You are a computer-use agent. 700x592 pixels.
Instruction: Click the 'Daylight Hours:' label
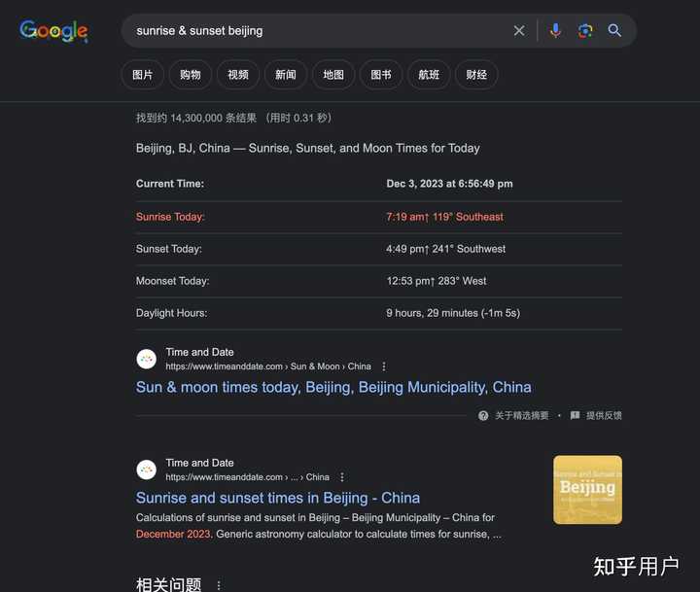pyautogui.click(x=171, y=313)
